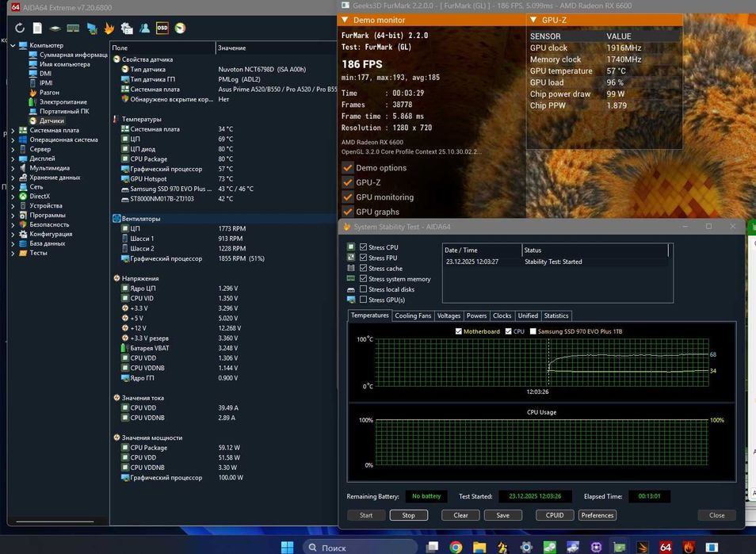Select Разгон item in the tree
The width and height of the screenshot is (756, 554).
pyautogui.click(x=49, y=93)
